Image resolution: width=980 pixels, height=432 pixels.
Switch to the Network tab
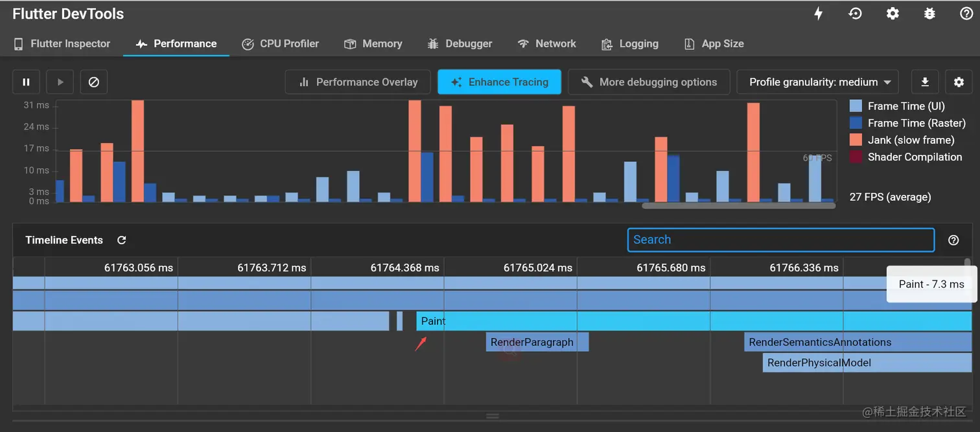click(546, 43)
